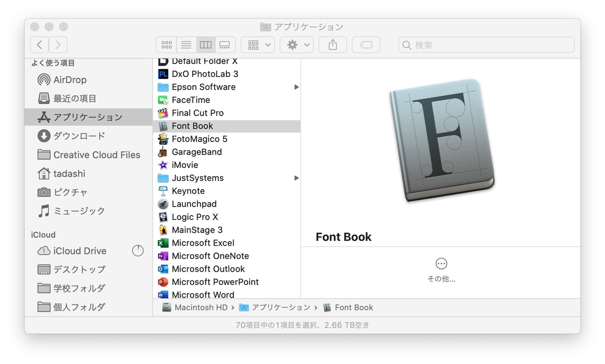Open 個人フォルダ in the sidebar

pyautogui.click(x=88, y=307)
